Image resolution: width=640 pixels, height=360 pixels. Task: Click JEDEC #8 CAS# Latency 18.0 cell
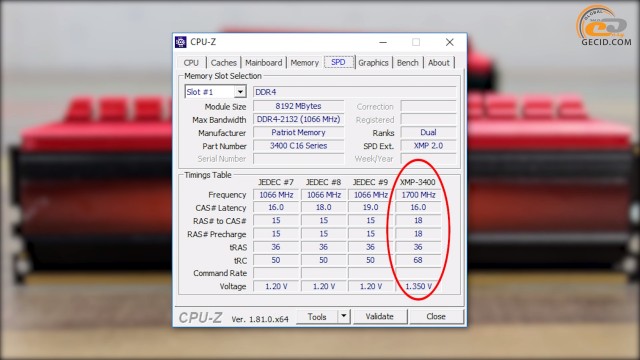323,207
